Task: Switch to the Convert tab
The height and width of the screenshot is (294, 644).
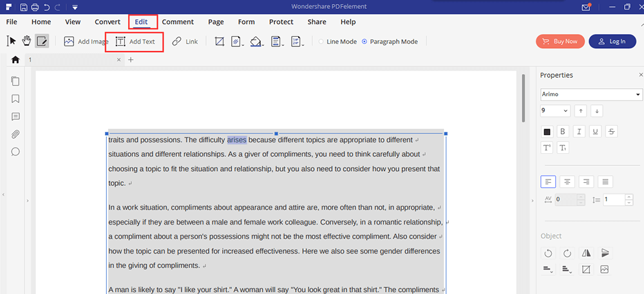Action: pyautogui.click(x=108, y=22)
